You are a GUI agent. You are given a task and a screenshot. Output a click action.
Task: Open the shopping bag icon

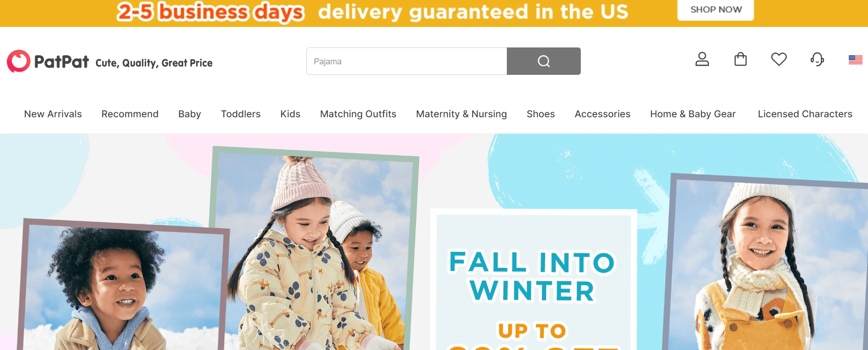coord(740,59)
